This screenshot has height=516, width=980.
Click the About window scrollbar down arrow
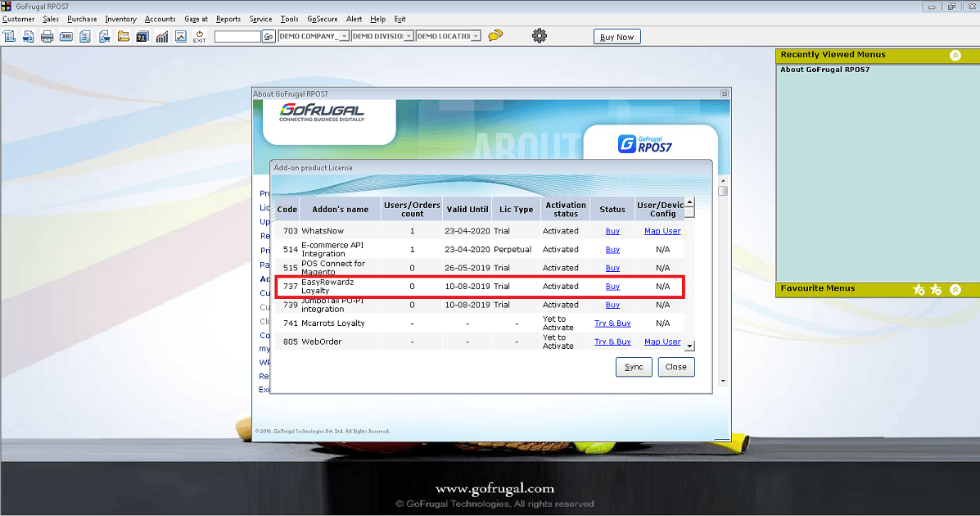tap(723, 381)
